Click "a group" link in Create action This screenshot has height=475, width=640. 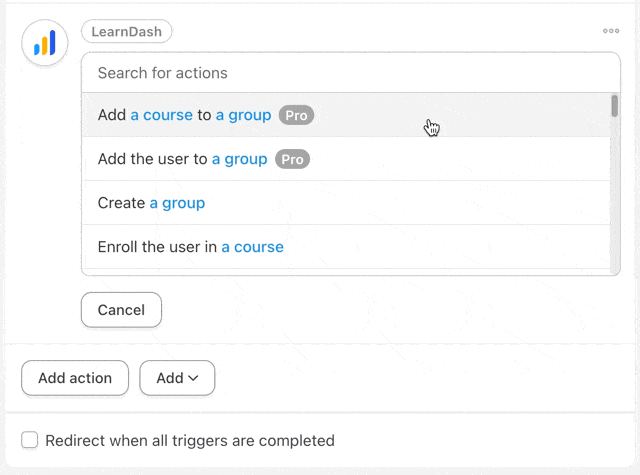click(177, 203)
